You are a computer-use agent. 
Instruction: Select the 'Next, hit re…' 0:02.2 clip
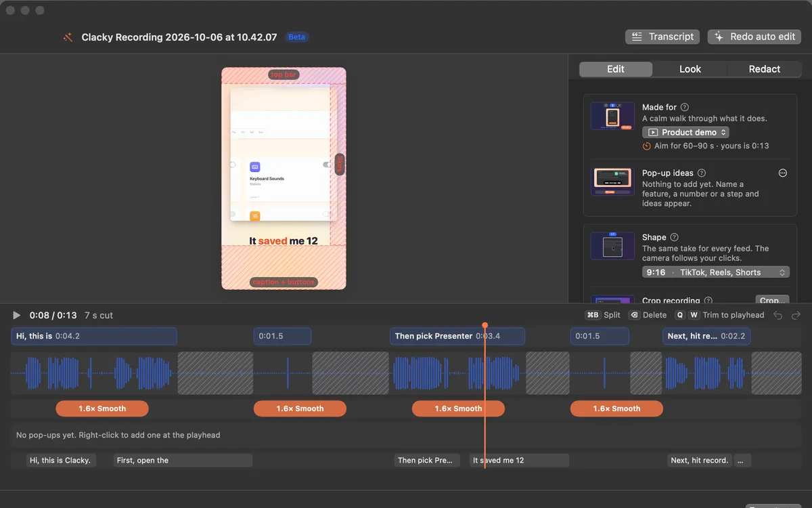pos(706,336)
